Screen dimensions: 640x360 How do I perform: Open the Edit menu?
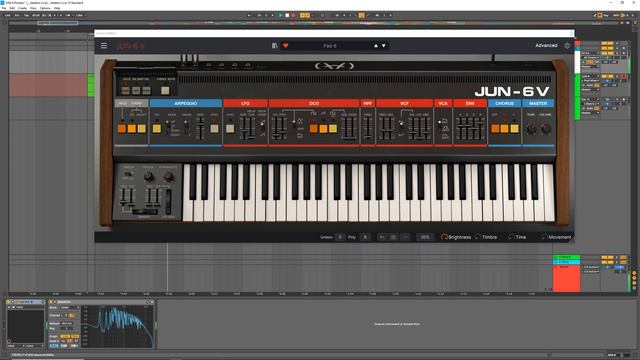12,8
